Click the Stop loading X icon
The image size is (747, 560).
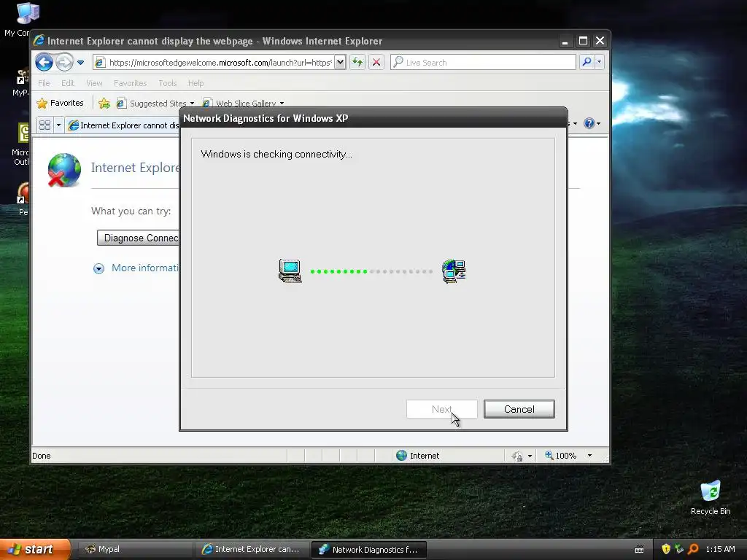click(376, 62)
